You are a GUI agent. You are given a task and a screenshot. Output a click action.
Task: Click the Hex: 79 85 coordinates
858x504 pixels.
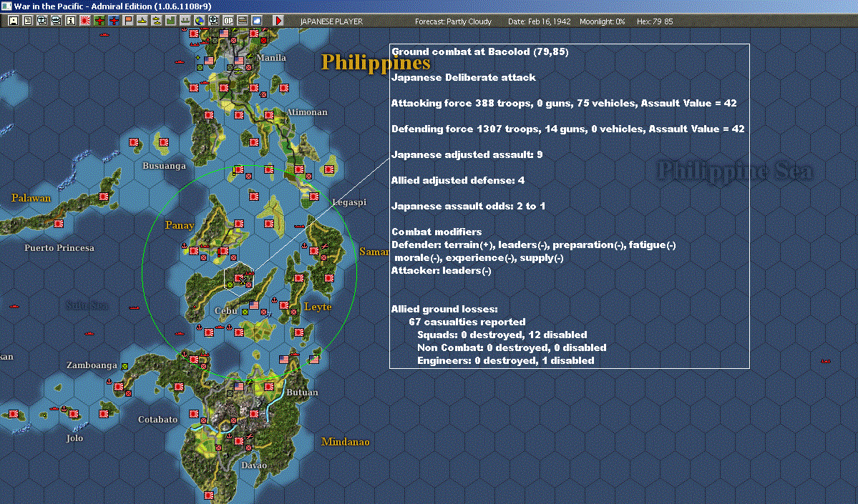(x=655, y=21)
